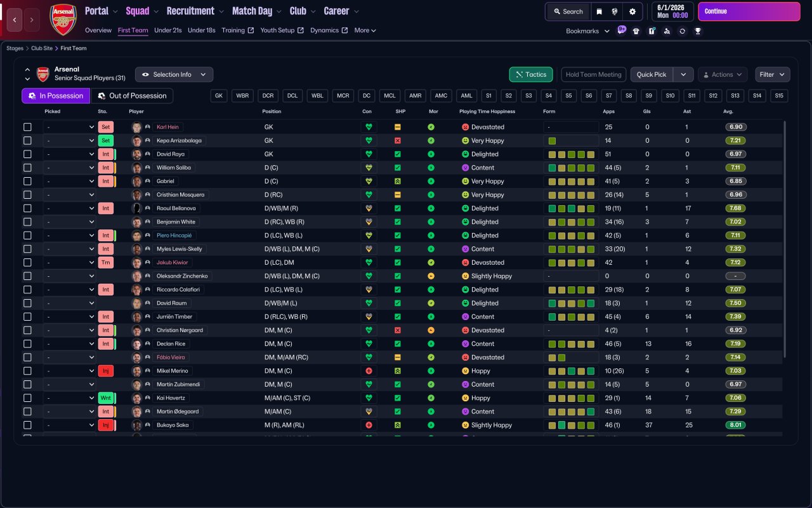Click Bukayo Saka's 8.01 average rating badge

[735, 425]
